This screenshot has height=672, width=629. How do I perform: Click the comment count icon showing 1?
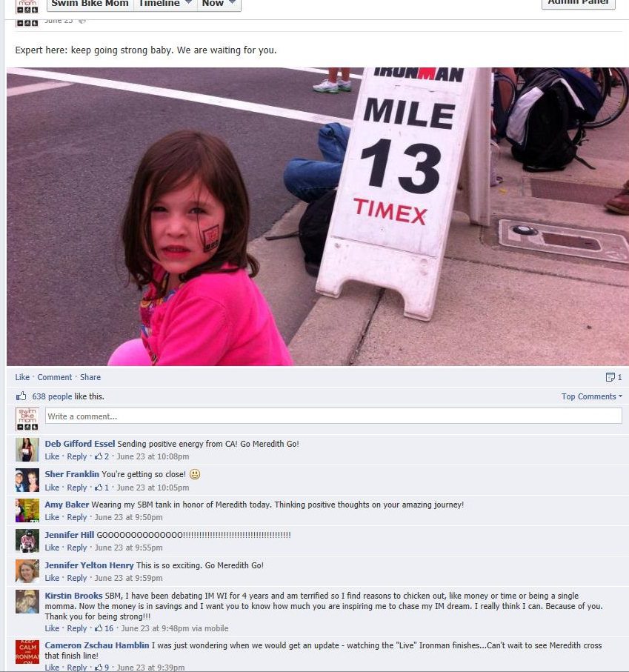coord(610,377)
